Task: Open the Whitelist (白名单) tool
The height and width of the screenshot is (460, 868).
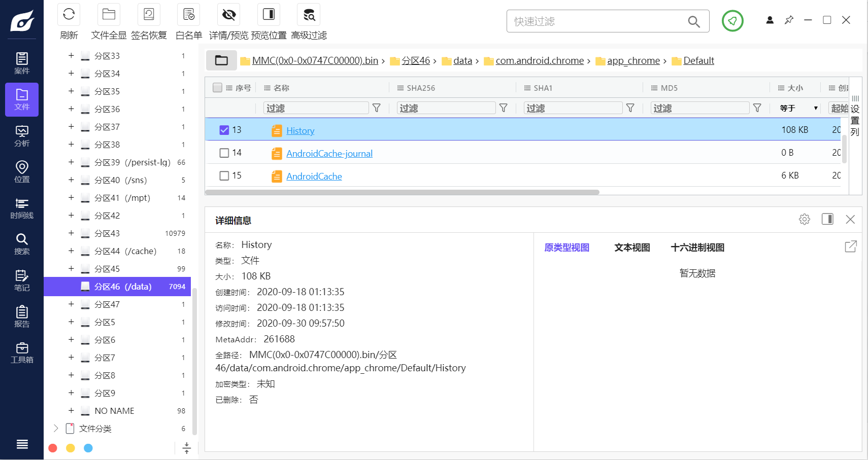Action: [188, 15]
